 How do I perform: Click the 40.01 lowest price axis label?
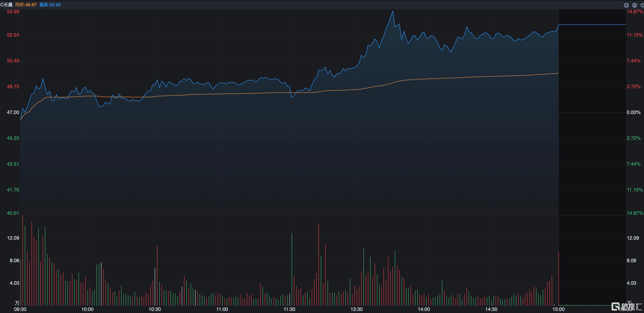click(13, 213)
